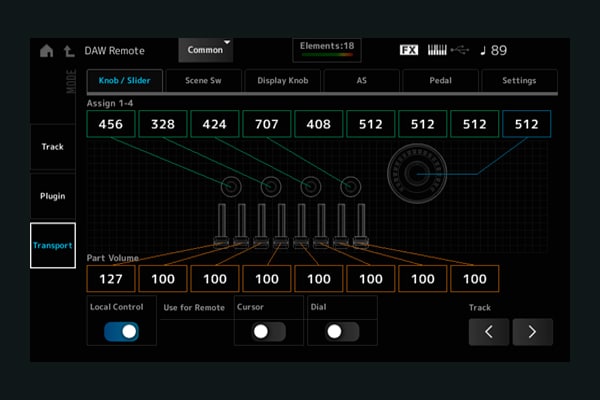600x400 pixels.
Task: Enable Cursor for remote use
Action: [268, 332]
